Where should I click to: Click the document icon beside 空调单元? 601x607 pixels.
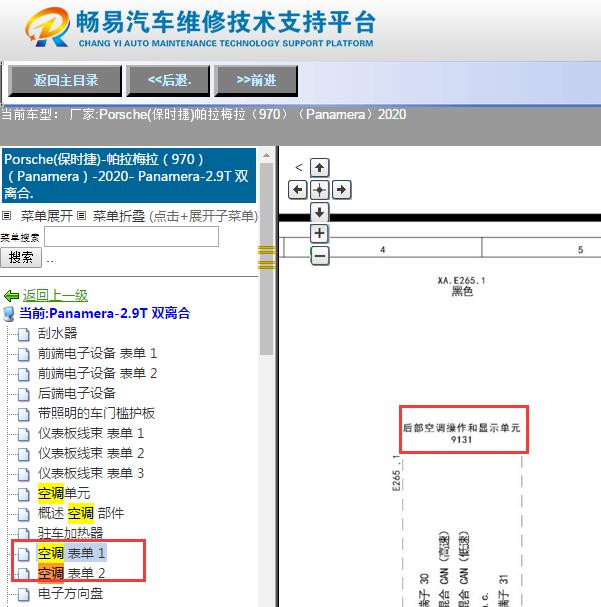click(x=24, y=494)
